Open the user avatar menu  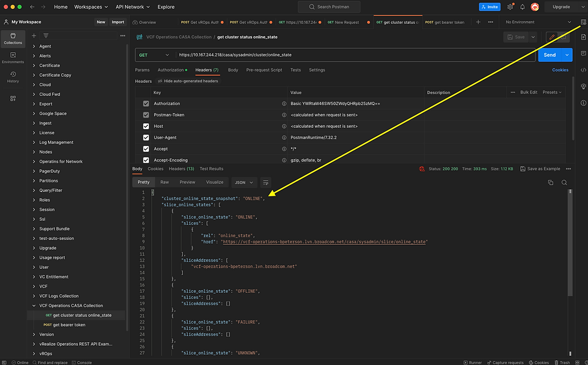535,7
